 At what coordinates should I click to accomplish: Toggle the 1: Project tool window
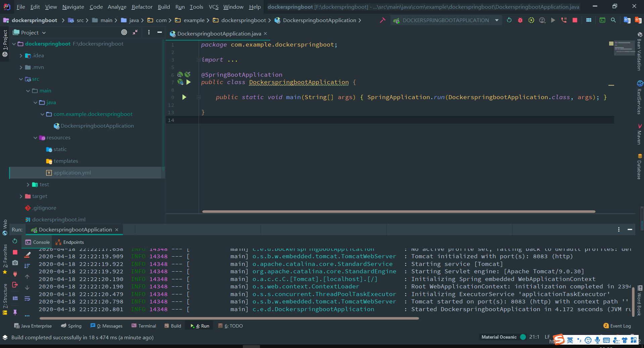[x=5, y=40]
